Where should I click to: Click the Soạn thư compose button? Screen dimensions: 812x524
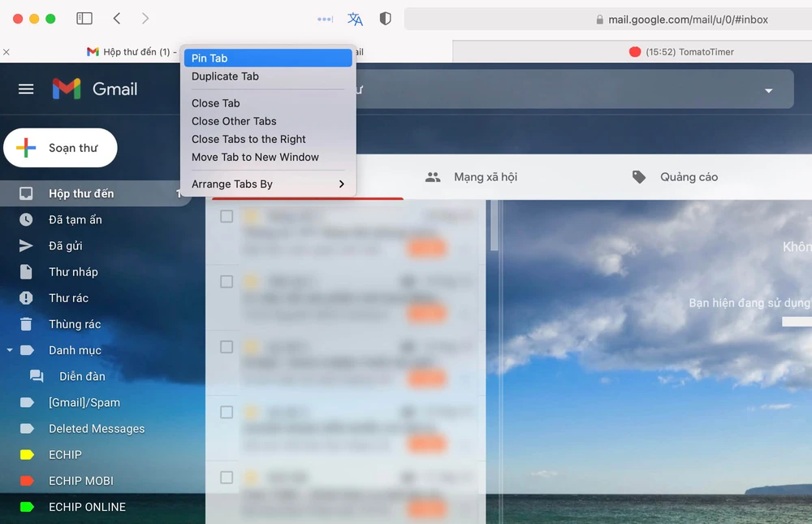pos(60,148)
